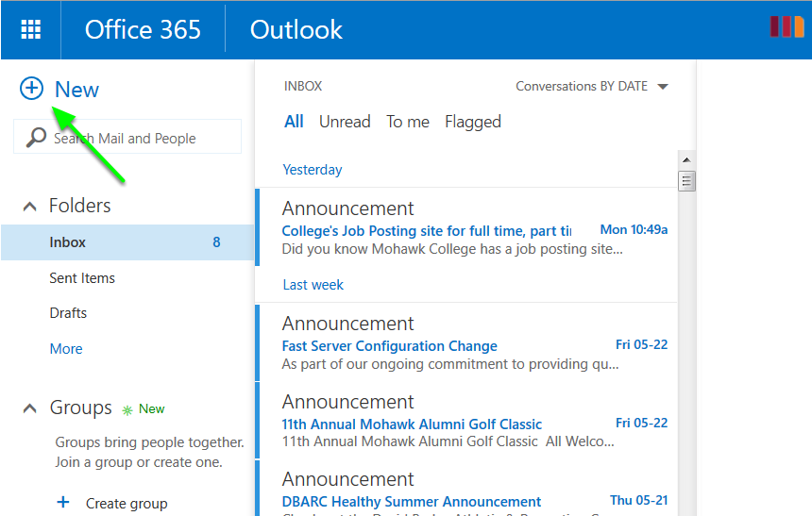
Task: Go to the Drafts folder
Action: pyautogui.click(x=68, y=313)
